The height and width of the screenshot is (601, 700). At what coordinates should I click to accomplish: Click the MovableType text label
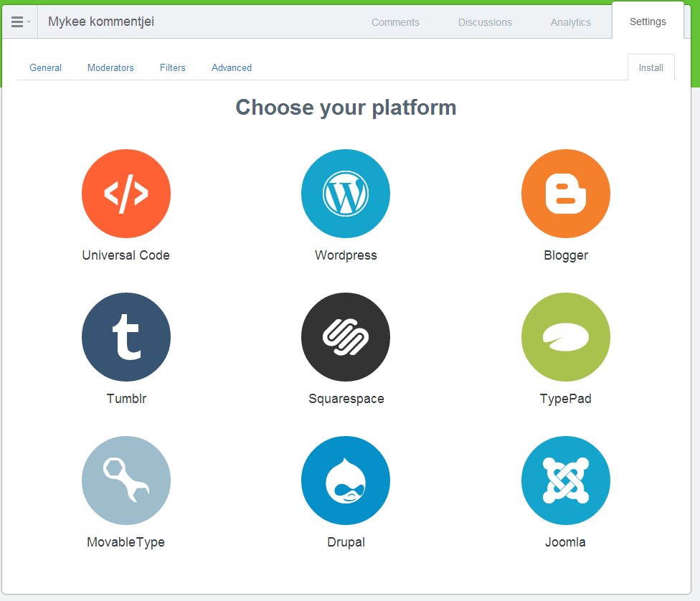coord(126,542)
